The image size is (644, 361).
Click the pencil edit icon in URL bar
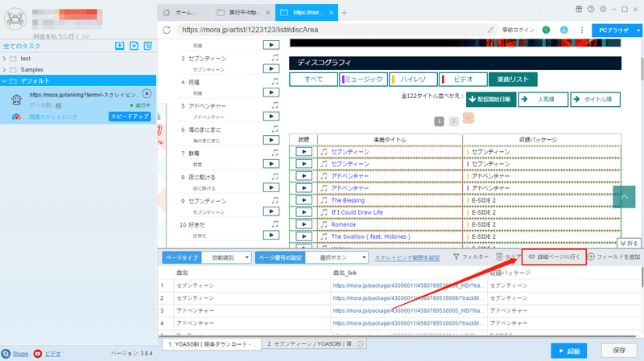490,30
